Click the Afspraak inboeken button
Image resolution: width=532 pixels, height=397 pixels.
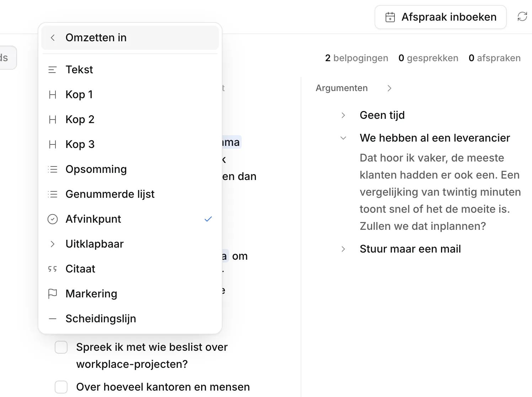441,17
